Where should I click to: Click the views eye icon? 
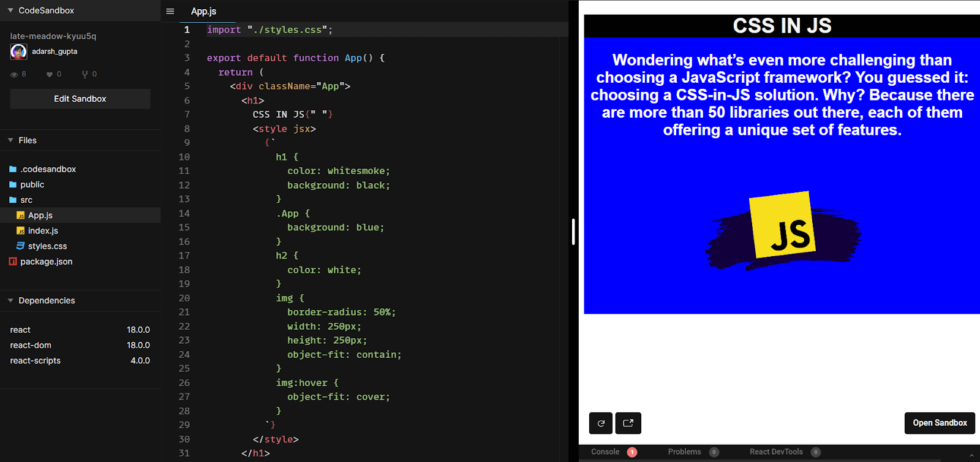pos(14,74)
